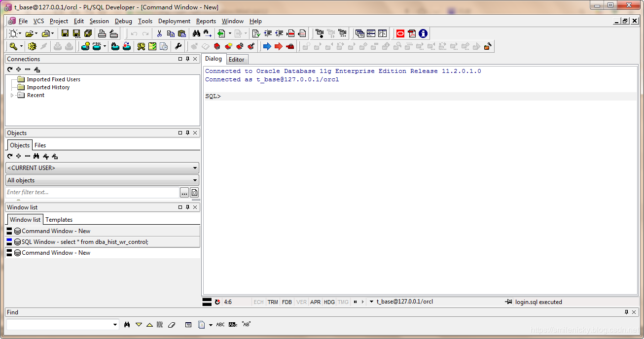This screenshot has width=644, height=339.
Task: Open the Debug menu
Action: [123, 21]
